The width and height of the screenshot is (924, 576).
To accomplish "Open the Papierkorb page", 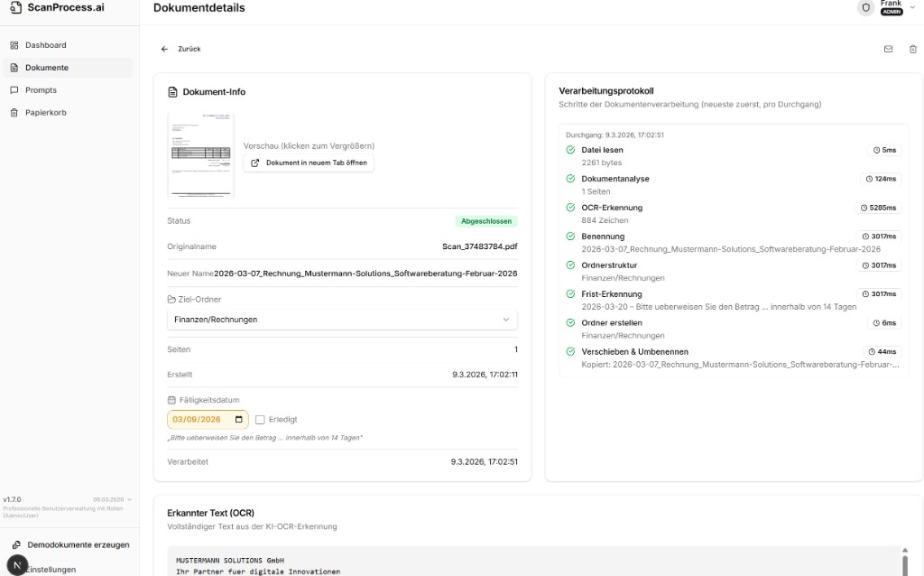I will [x=45, y=113].
